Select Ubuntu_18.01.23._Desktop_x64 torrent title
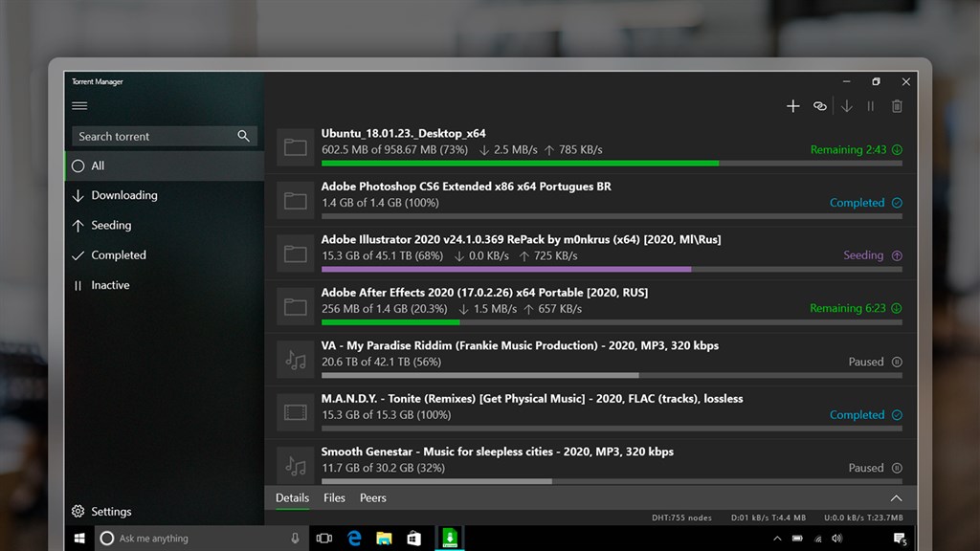 point(403,133)
